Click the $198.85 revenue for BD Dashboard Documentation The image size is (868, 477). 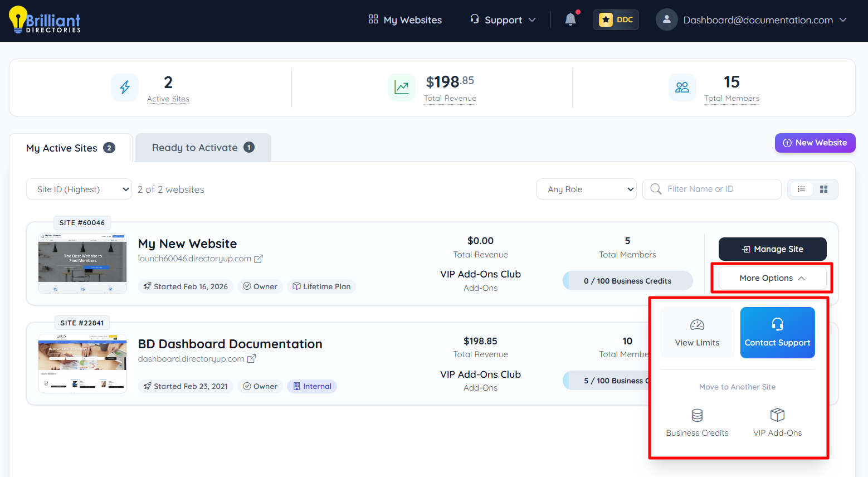(x=480, y=341)
